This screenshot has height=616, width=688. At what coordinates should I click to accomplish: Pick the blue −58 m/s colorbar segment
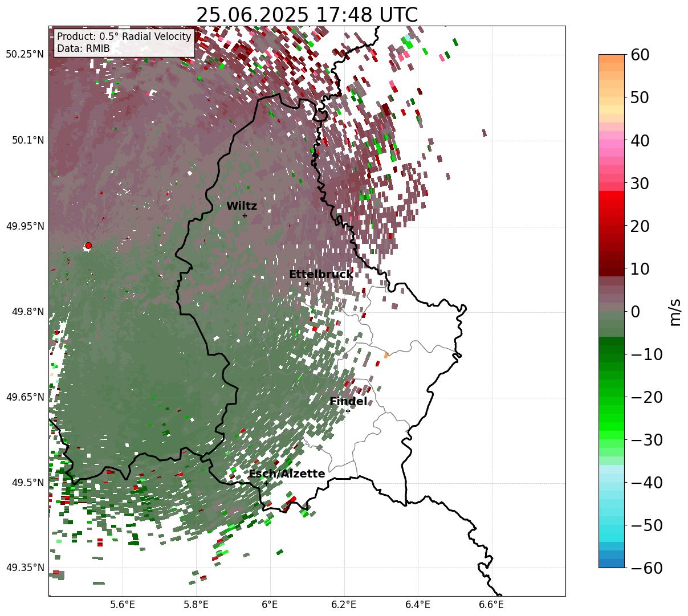(612, 560)
